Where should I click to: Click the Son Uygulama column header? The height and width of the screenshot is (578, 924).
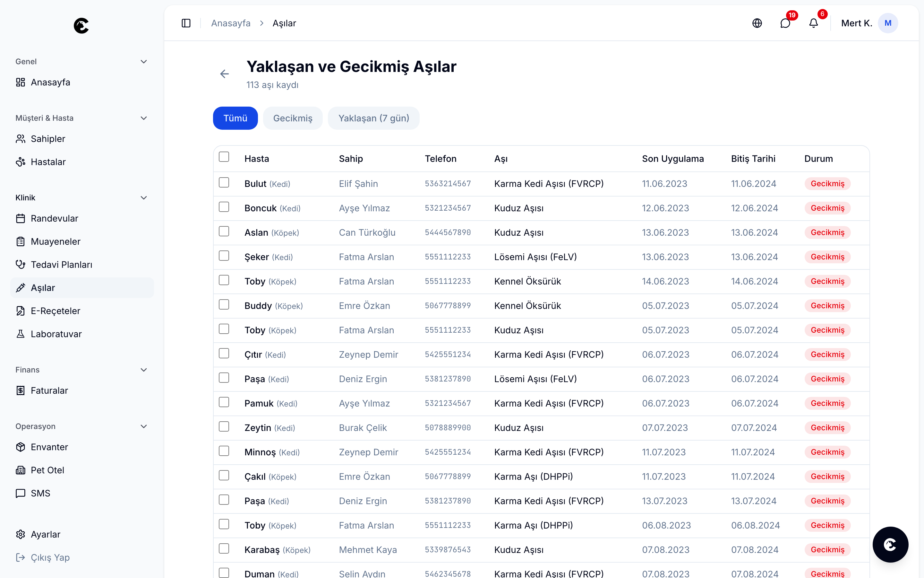click(x=673, y=159)
